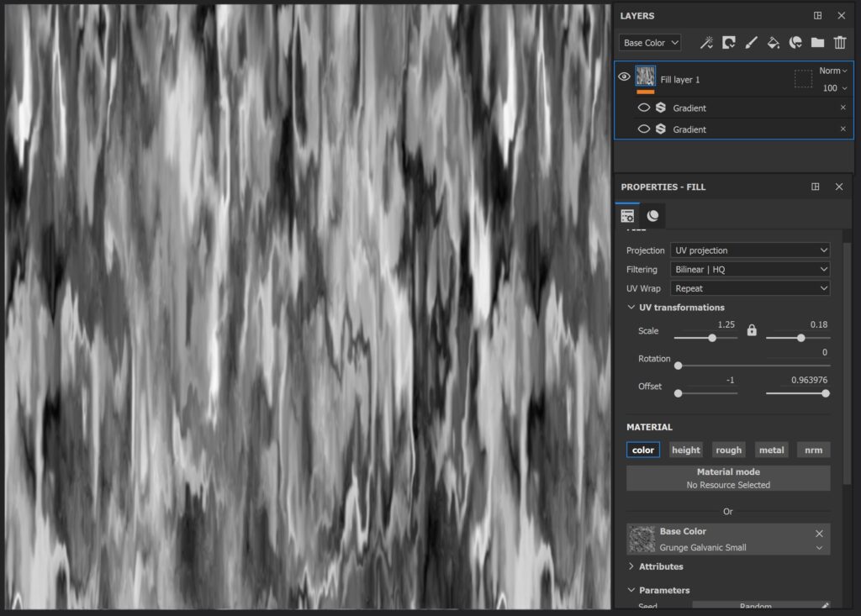This screenshot has width=861, height=616.
Task: Open the layer opacity 100 dropdown
Action: pos(835,88)
